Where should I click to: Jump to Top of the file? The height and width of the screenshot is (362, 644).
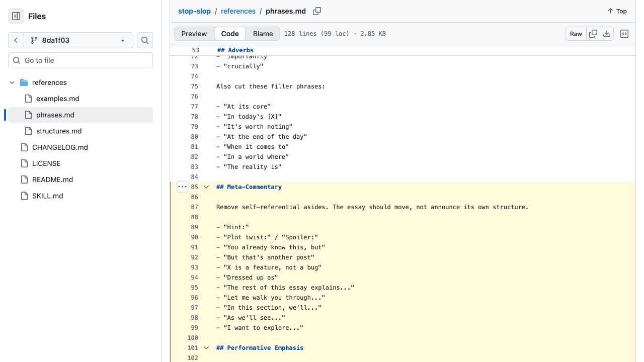[x=617, y=11]
